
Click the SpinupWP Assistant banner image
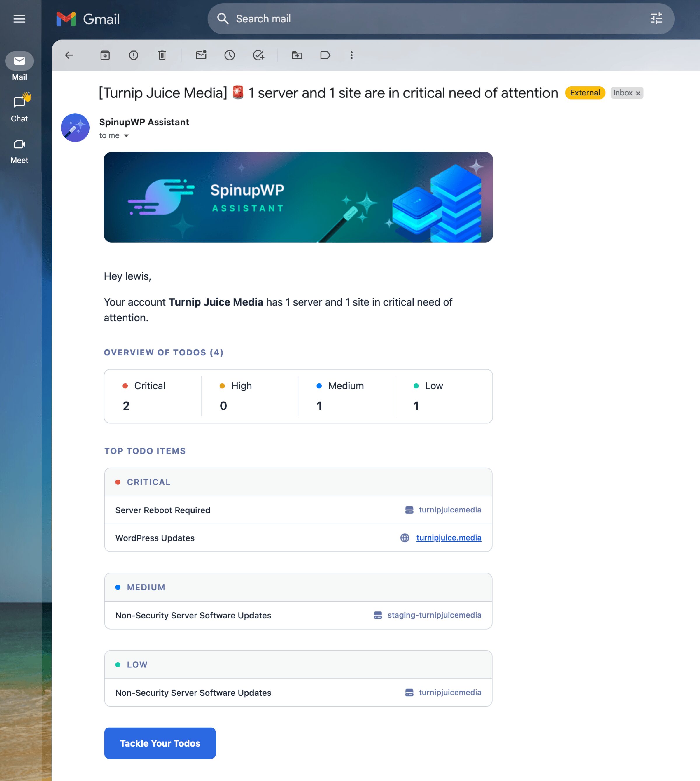[x=298, y=197]
